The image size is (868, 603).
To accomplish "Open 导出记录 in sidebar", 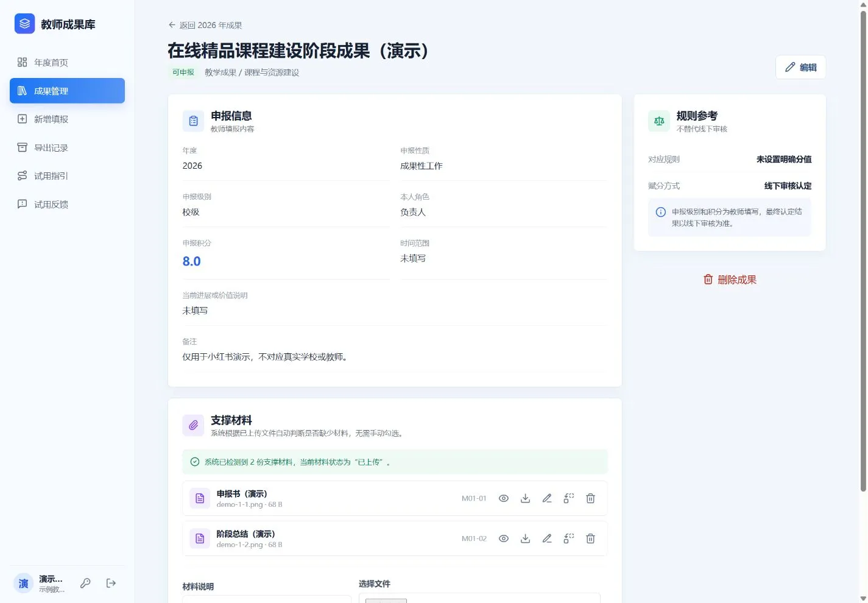I will point(67,147).
